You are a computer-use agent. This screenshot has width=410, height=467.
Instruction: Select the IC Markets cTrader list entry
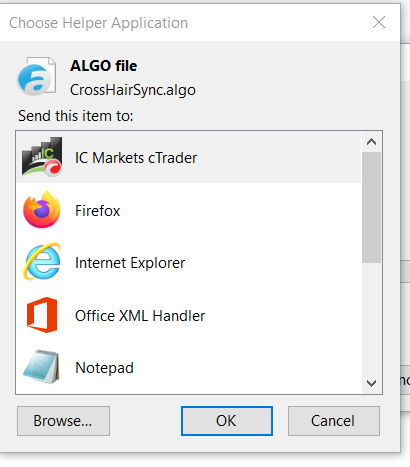tap(189, 157)
